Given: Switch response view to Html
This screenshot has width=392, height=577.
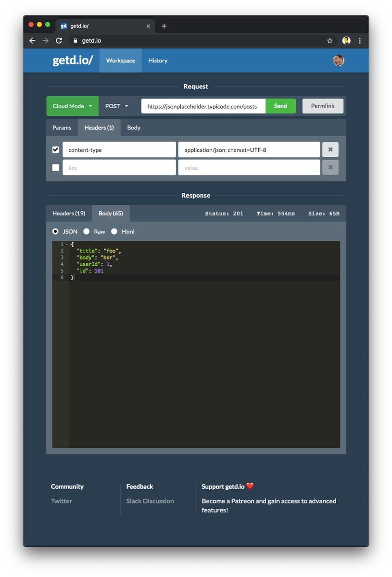Looking at the screenshot, I should coord(114,231).
